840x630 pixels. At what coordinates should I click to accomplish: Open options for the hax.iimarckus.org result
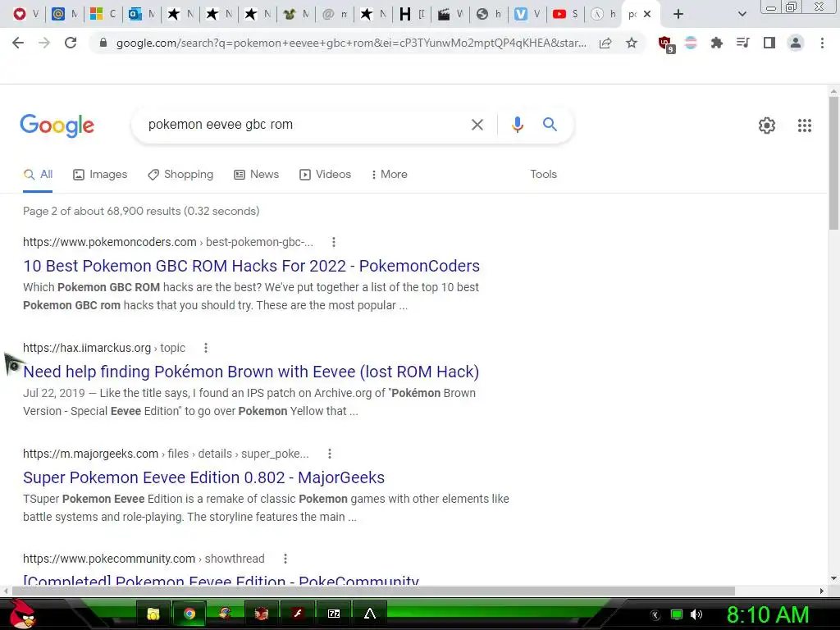pyautogui.click(x=206, y=348)
